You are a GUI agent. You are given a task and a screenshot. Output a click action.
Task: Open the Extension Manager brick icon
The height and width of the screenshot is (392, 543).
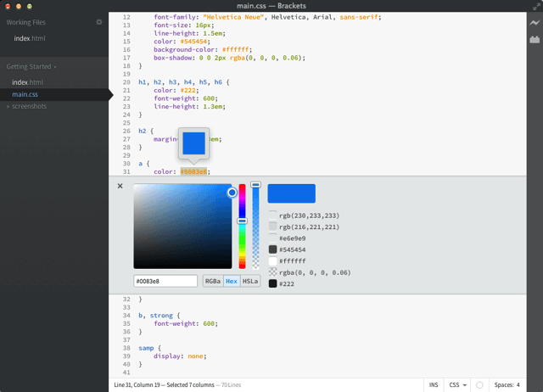pyautogui.click(x=535, y=40)
